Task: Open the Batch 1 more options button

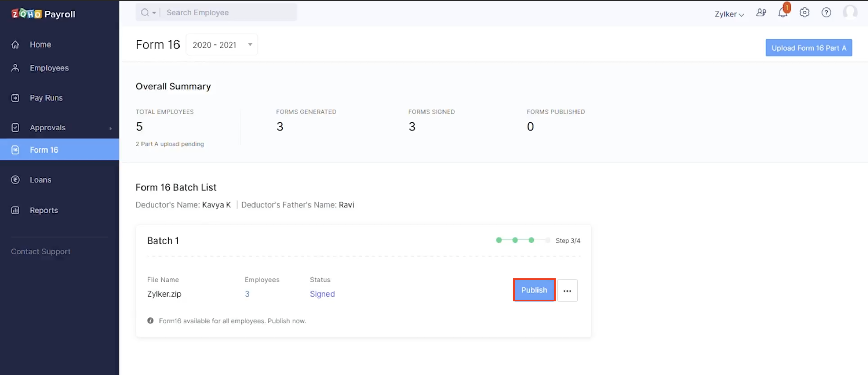Action: point(567,291)
